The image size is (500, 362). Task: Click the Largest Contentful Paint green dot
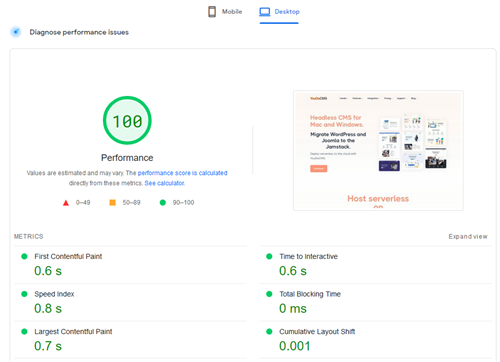coord(24,332)
